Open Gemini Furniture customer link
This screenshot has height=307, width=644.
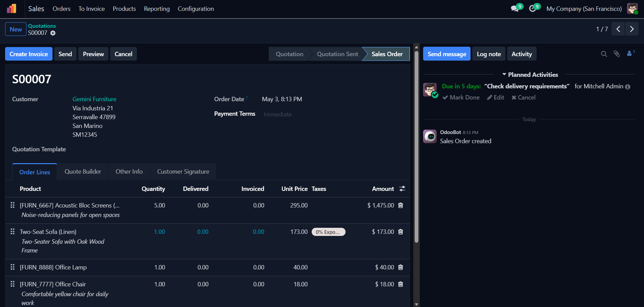(x=95, y=99)
